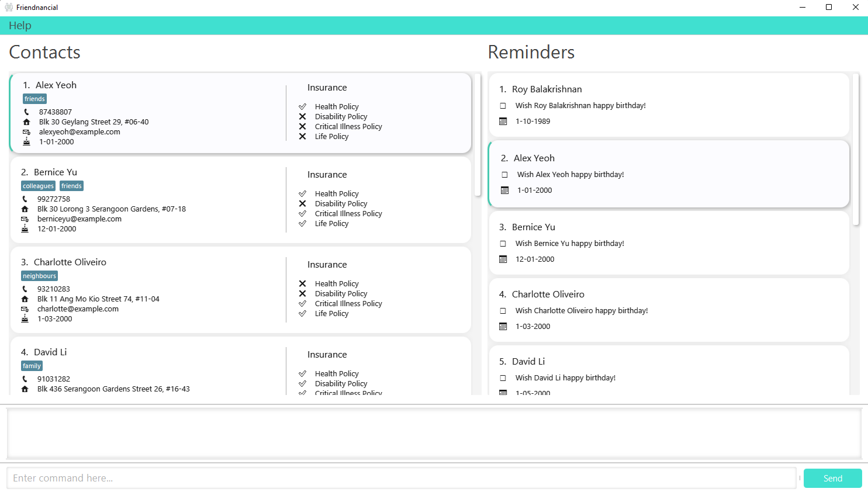
Task: Click Alex Yeoh's email icon
Action: pos(26,132)
